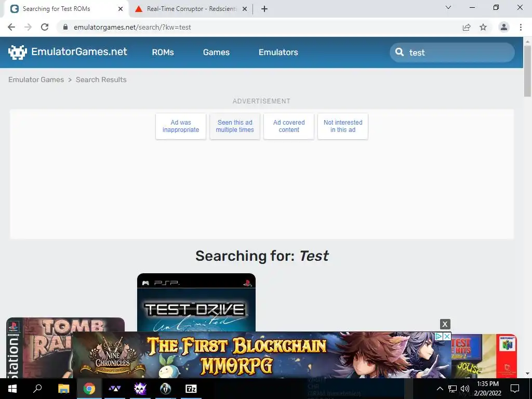Open the Games menu item
Image resolution: width=532 pixels, height=399 pixels.
click(216, 52)
